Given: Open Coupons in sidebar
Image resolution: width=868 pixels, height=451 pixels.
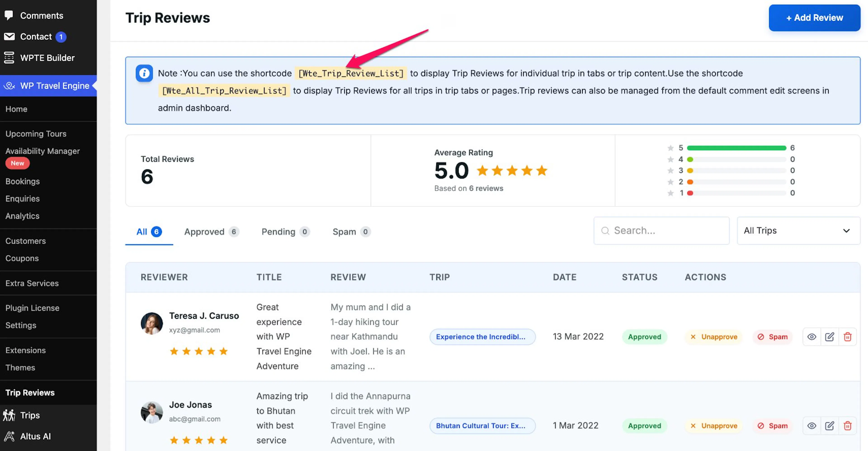Looking at the screenshot, I should 22,258.
